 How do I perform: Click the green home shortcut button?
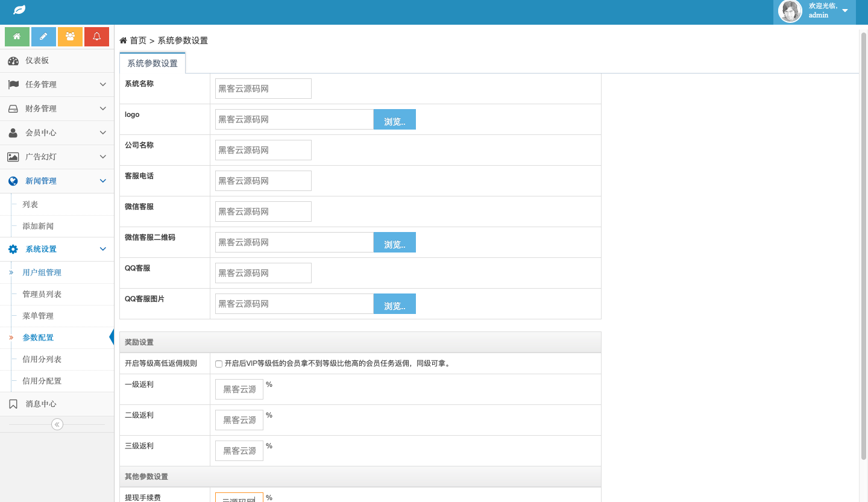17,37
